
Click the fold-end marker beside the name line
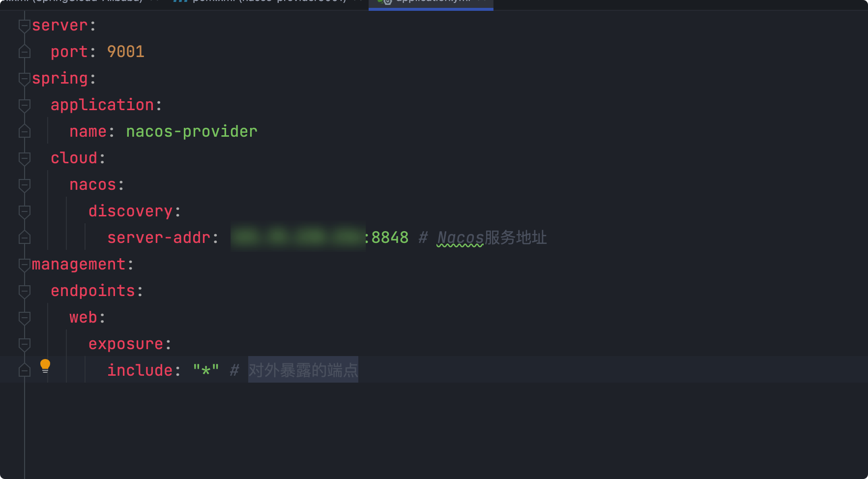(25, 131)
